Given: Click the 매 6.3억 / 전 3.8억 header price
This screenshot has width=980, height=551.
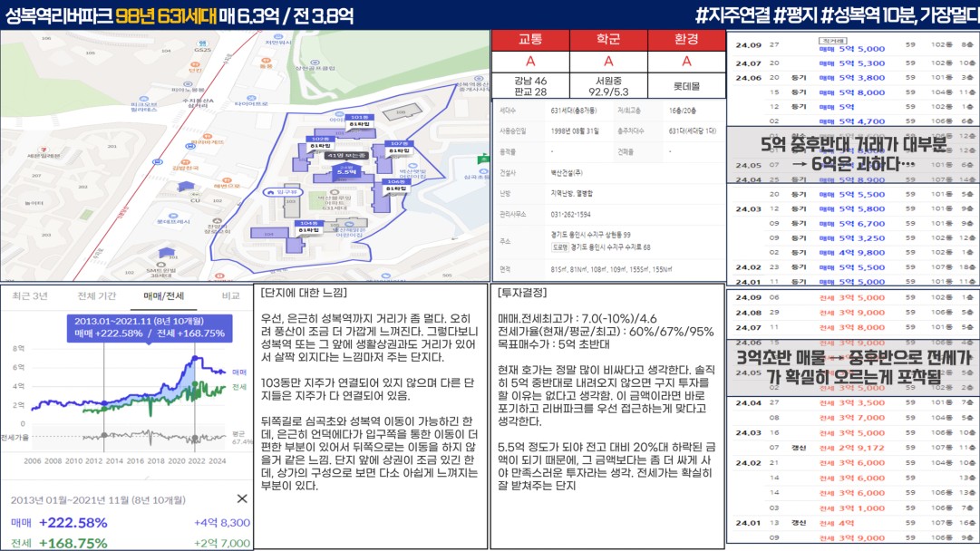Looking at the screenshot, I should coord(286,15).
